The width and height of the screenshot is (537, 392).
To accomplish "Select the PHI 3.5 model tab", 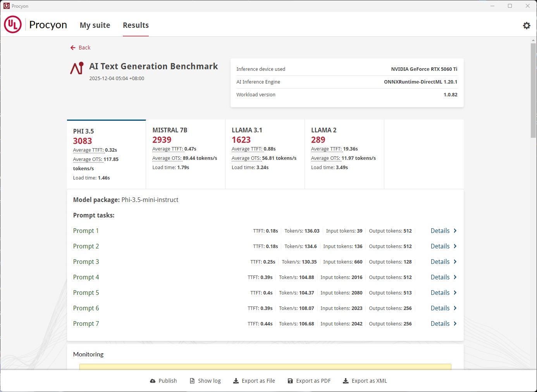I will pos(107,154).
